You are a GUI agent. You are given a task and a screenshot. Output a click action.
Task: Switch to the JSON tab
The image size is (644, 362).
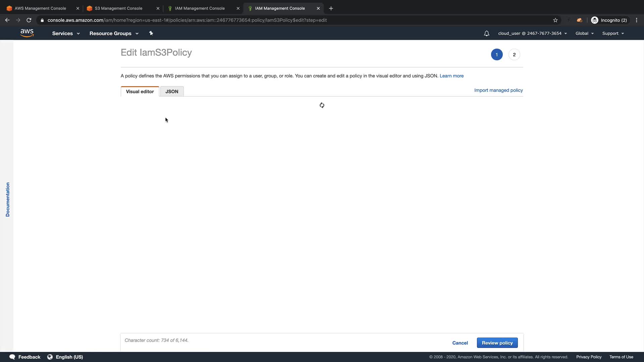172,92
